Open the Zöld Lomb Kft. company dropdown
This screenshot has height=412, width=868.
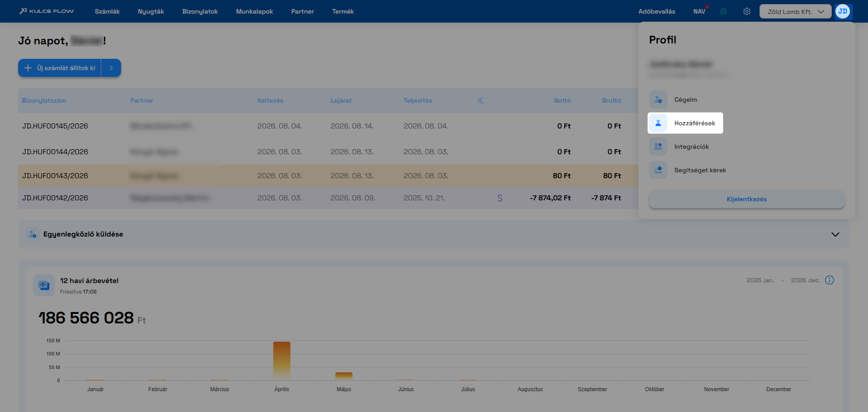coord(795,11)
